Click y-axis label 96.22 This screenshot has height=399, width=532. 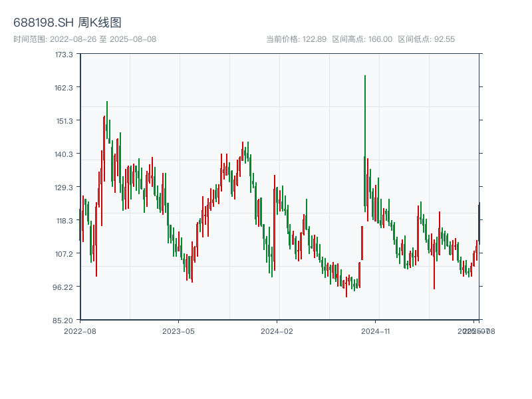(x=63, y=287)
